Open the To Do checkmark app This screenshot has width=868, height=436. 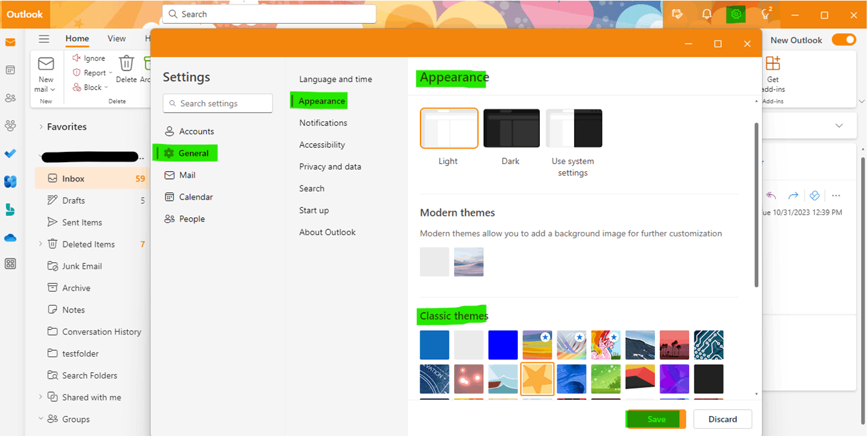(x=10, y=154)
